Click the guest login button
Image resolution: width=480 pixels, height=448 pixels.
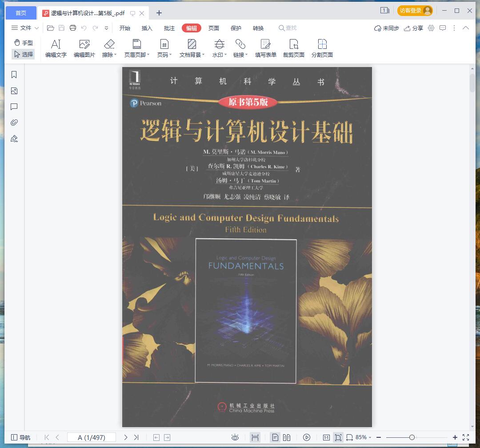(x=415, y=11)
